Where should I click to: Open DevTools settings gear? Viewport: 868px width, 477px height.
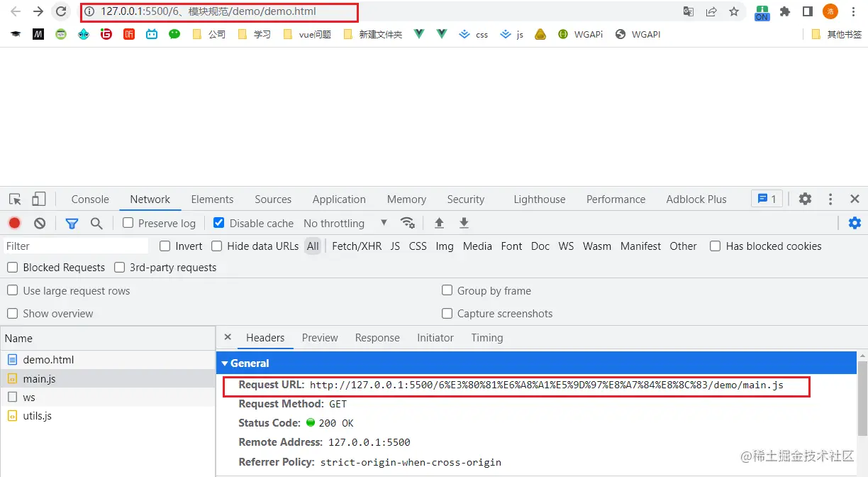click(805, 199)
